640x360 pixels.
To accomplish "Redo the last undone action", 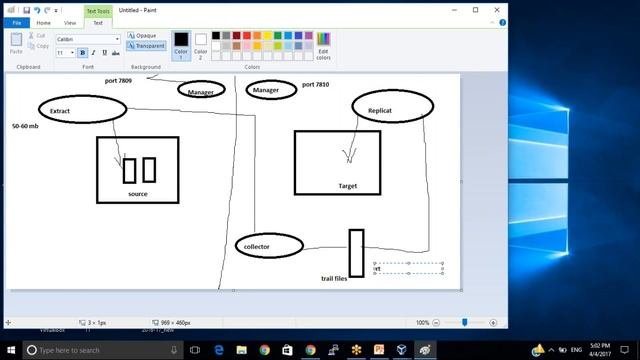I will click(47, 10).
